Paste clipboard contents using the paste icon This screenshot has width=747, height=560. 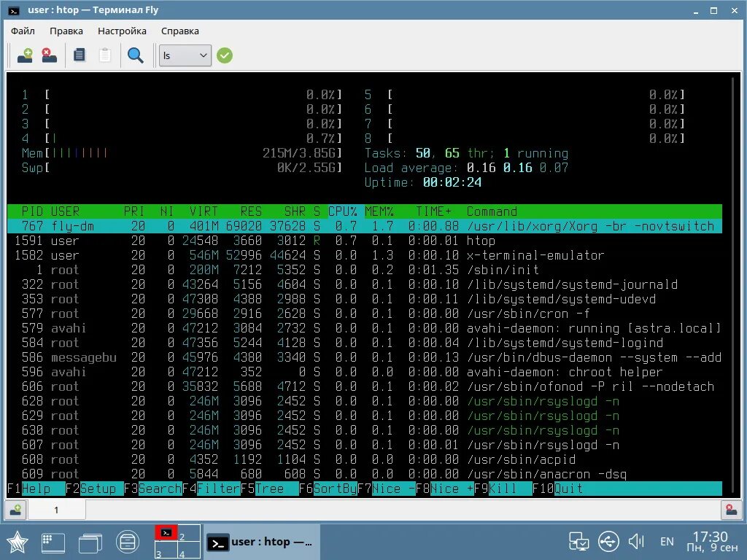104,55
